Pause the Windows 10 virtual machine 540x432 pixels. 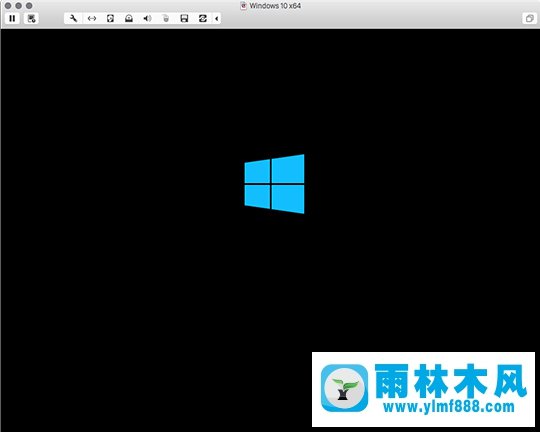12,18
